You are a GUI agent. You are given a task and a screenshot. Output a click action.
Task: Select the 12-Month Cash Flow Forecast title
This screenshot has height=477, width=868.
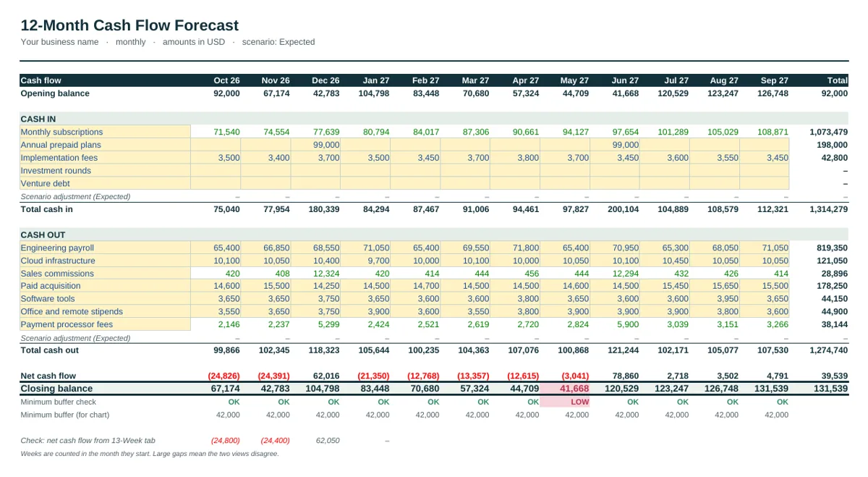[x=129, y=25]
